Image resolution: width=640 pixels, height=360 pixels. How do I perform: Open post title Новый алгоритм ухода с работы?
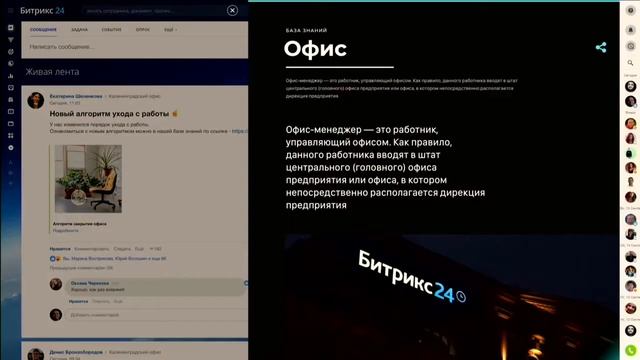point(109,114)
